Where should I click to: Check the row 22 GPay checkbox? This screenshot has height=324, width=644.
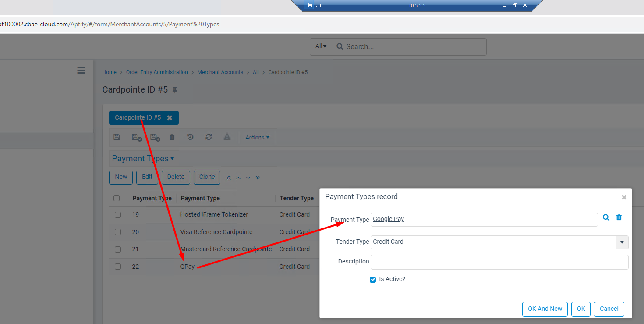coord(117,267)
